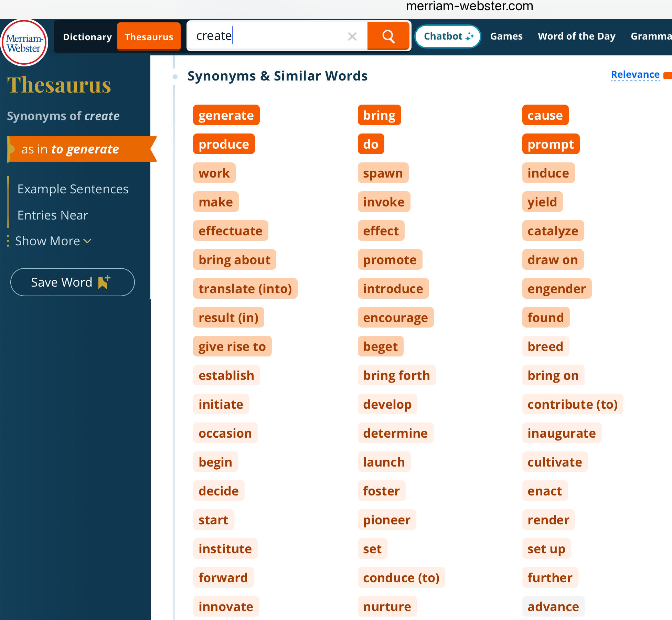Viewport: 672px width, 620px height.
Task: Click the word 'give rise to'
Action: (232, 346)
